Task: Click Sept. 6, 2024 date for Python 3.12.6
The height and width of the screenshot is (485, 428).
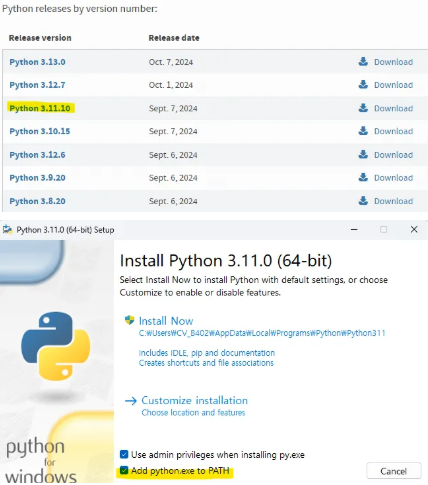Action: point(173,155)
